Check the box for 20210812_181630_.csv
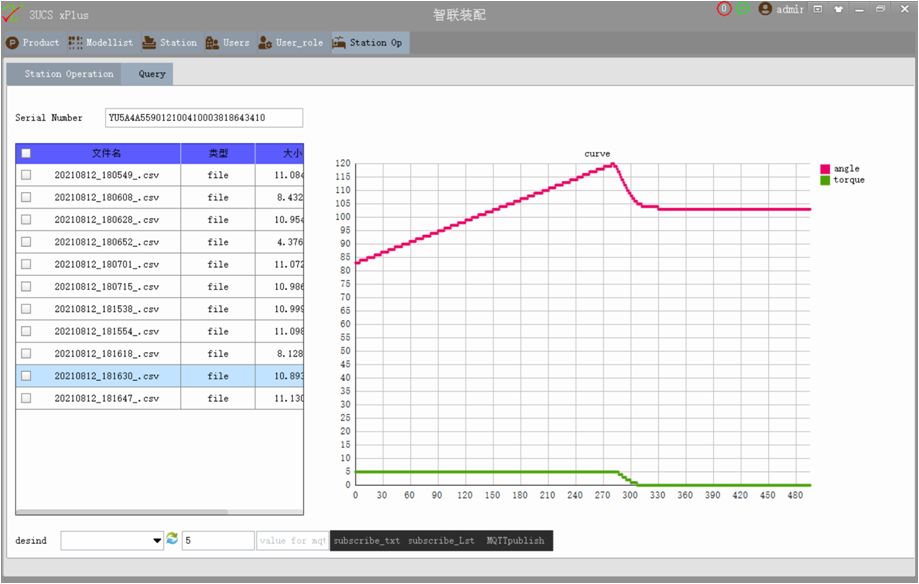 pos(26,375)
